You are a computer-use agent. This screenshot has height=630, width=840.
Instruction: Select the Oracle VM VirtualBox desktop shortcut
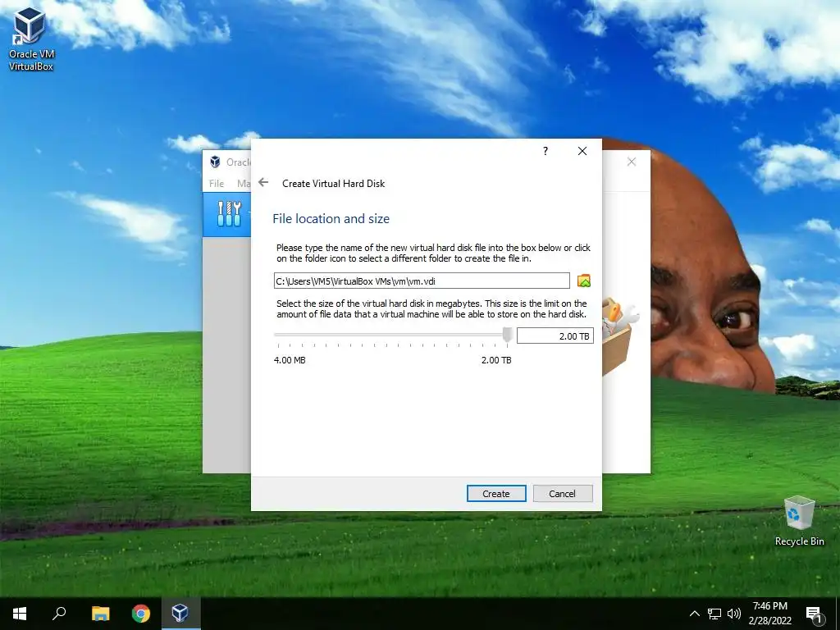pyautogui.click(x=30, y=39)
